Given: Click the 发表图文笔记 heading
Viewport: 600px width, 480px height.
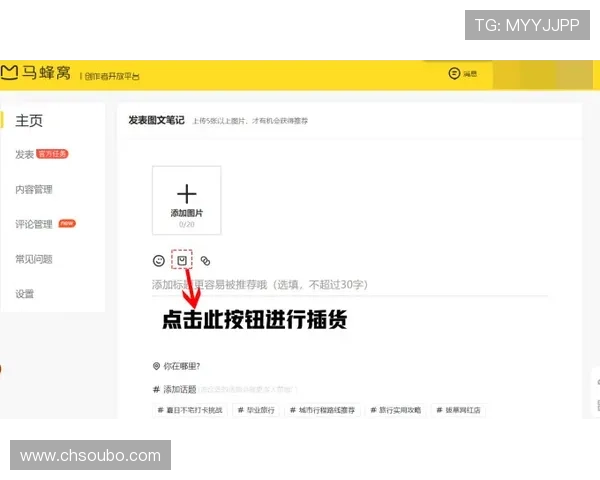Looking at the screenshot, I should (157, 120).
